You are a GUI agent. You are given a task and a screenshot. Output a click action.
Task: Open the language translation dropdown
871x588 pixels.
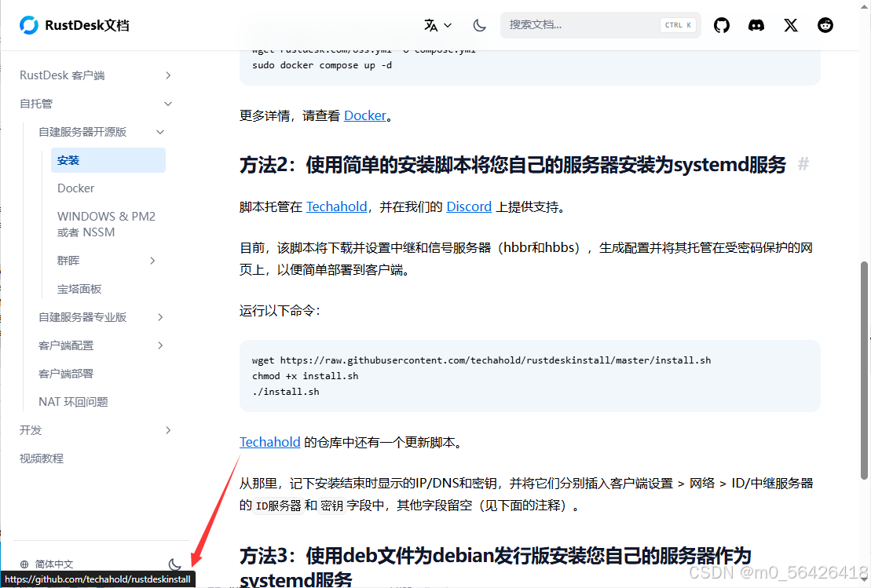click(437, 25)
